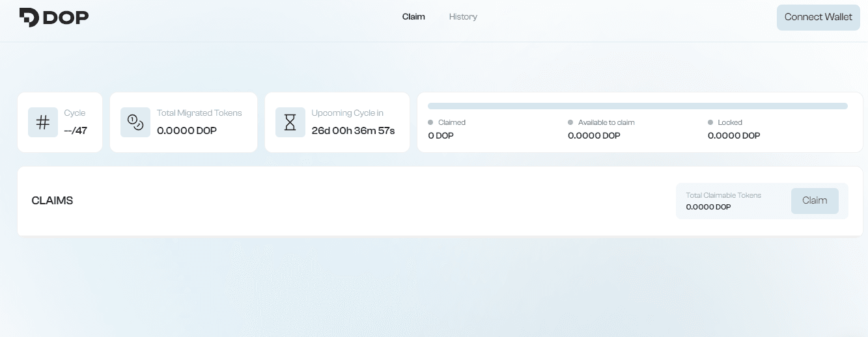
Task: Click the grey dot beside Claimed
Action: (430, 122)
